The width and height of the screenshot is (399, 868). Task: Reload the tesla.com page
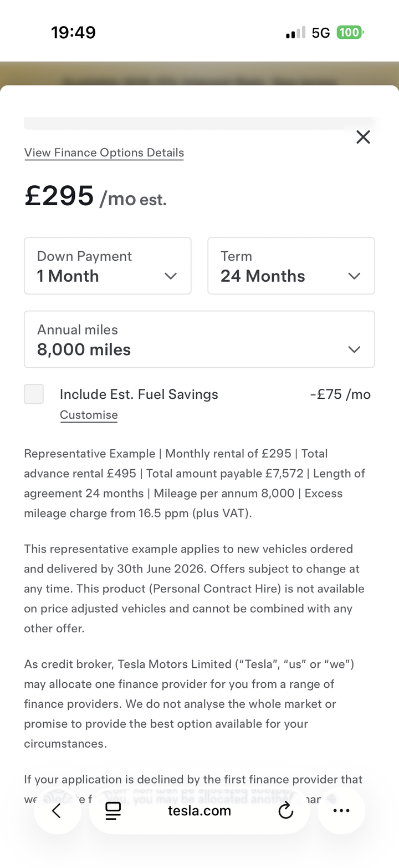point(285,811)
